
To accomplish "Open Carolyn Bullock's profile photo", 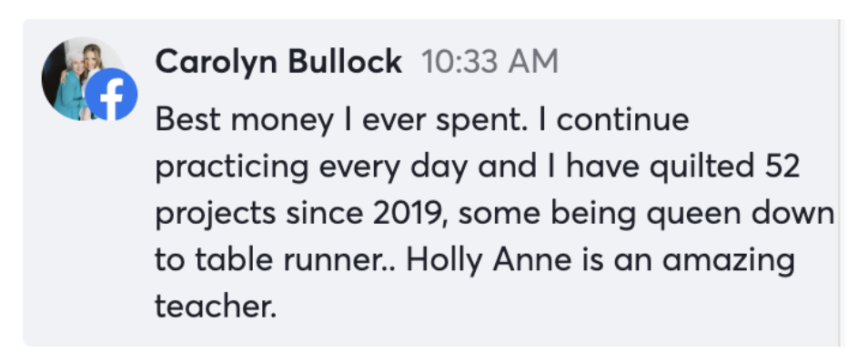I will click(77, 78).
